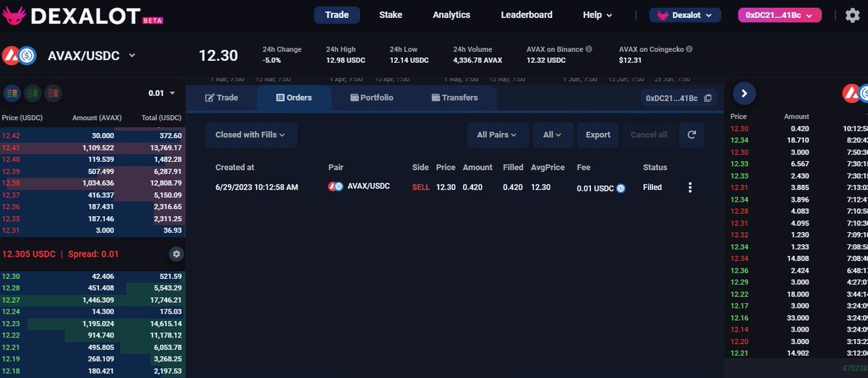Sort by Created at column header
The height and width of the screenshot is (378, 868).
pos(235,167)
